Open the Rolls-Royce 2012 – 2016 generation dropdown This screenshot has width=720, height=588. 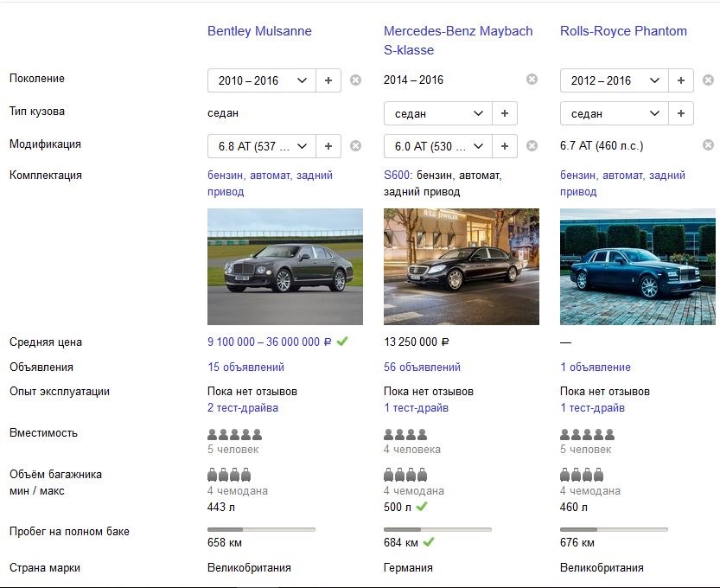coord(615,80)
